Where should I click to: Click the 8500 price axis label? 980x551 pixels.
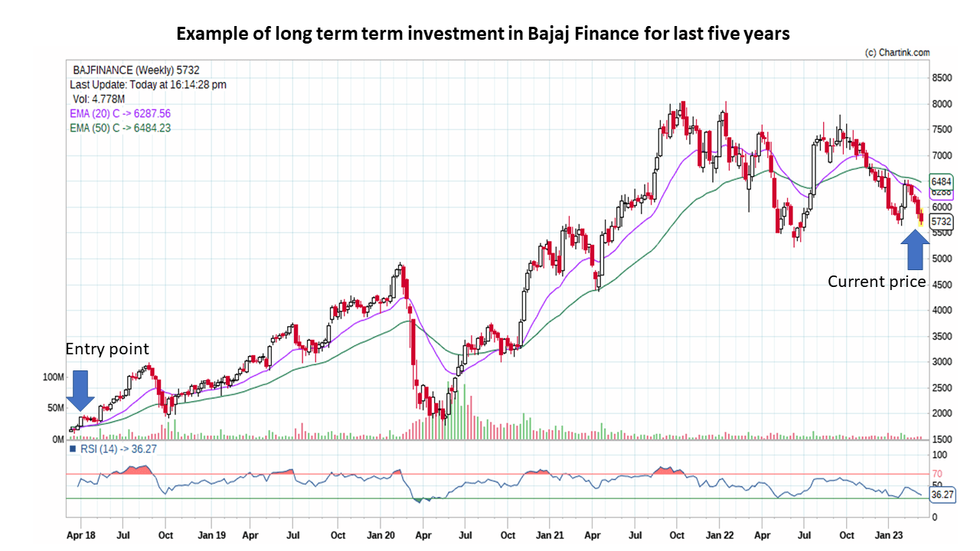coord(942,78)
